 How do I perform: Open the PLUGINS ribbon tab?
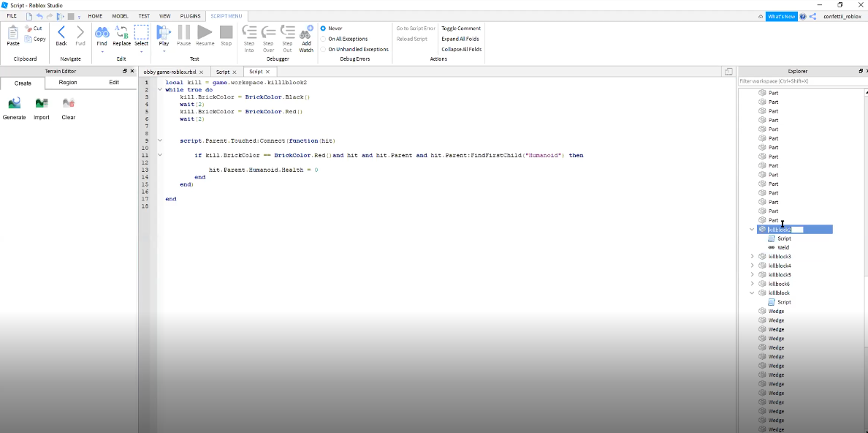(x=190, y=15)
